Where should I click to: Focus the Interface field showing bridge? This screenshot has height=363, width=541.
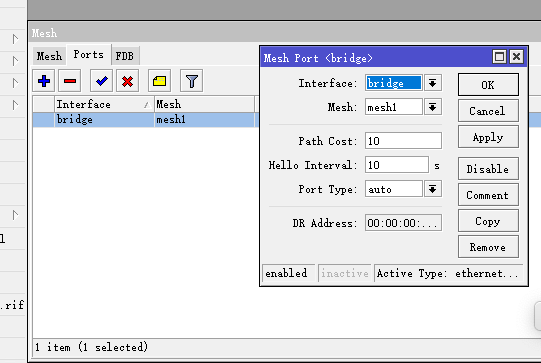coord(394,83)
